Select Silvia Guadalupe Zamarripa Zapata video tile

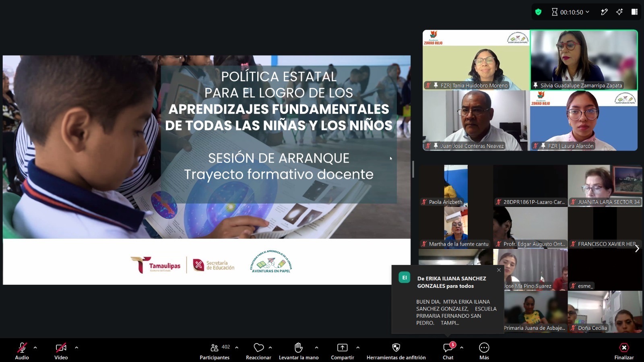click(584, 60)
